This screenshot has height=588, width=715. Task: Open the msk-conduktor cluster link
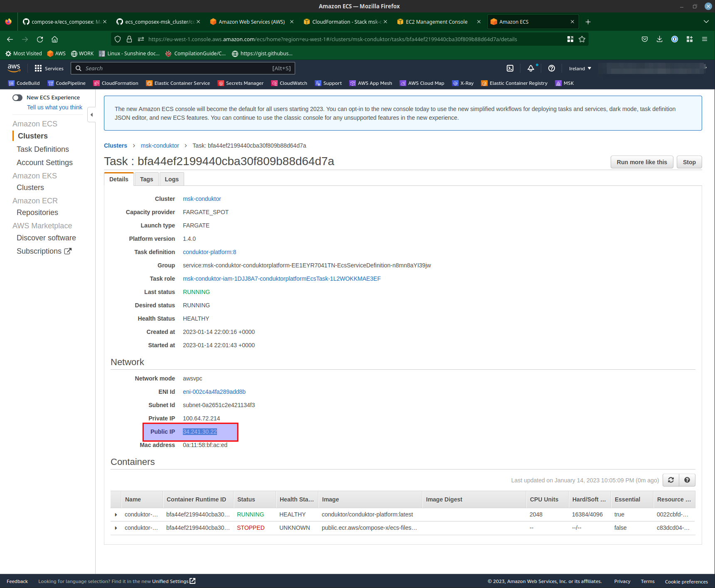point(202,199)
